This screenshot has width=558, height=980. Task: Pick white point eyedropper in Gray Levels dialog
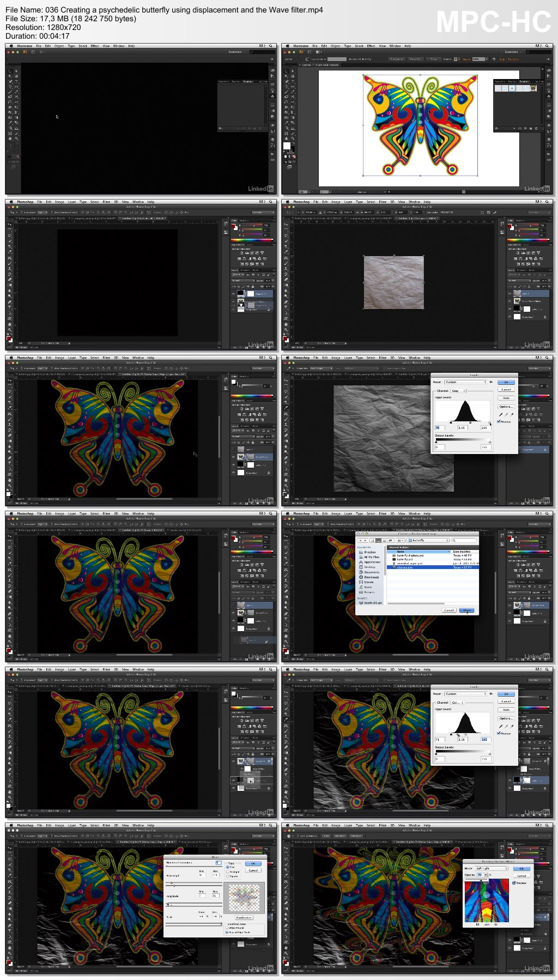click(x=512, y=415)
